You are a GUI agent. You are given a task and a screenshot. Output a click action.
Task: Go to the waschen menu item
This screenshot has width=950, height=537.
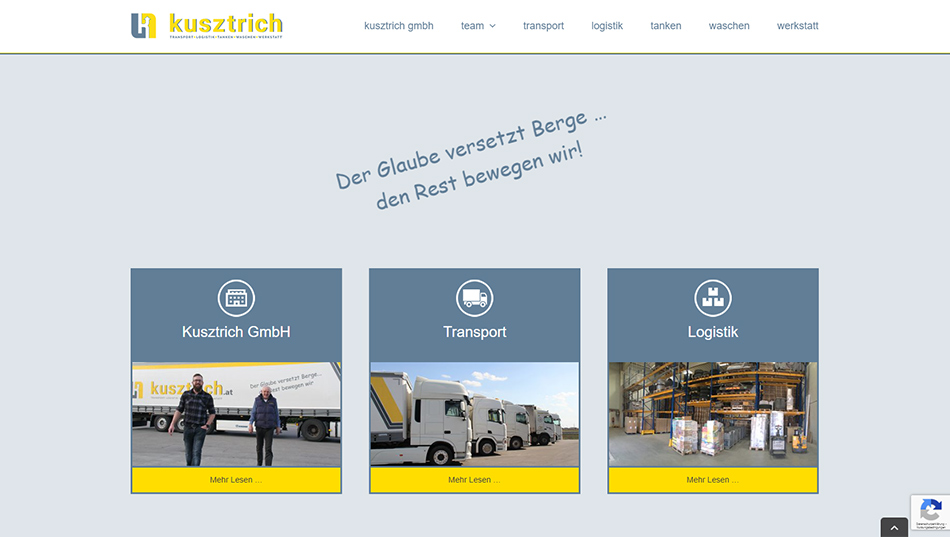tap(729, 26)
